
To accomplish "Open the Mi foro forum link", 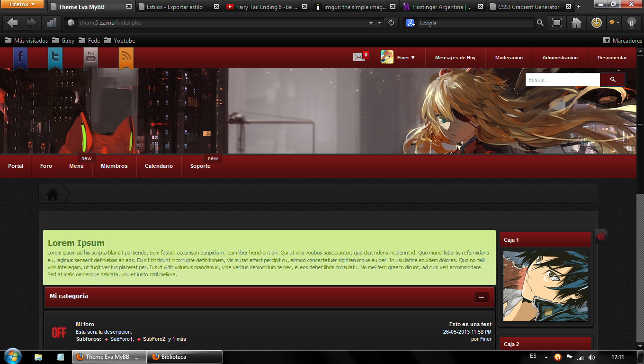I will (x=85, y=324).
